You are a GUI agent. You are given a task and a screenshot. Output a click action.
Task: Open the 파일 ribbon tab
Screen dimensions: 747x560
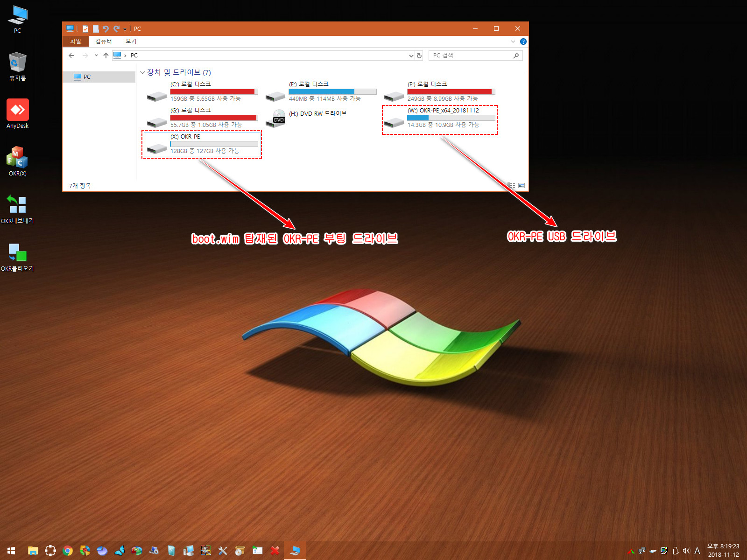(x=75, y=41)
